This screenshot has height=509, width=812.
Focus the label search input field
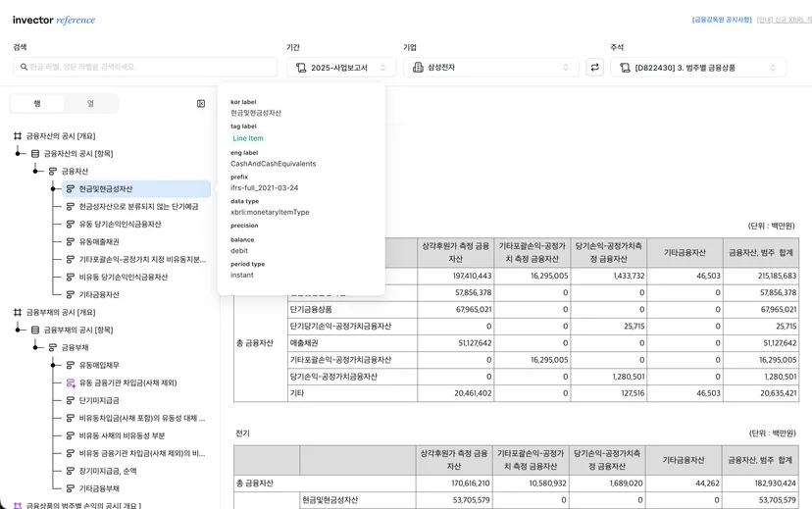click(x=145, y=67)
